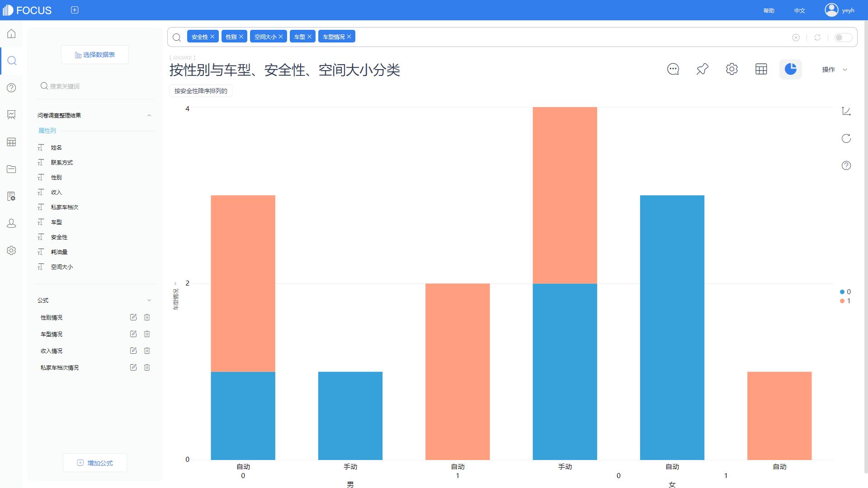The height and width of the screenshot is (488, 868).
Task: Toggle the switch in the search bar
Action: coord(843,38)
